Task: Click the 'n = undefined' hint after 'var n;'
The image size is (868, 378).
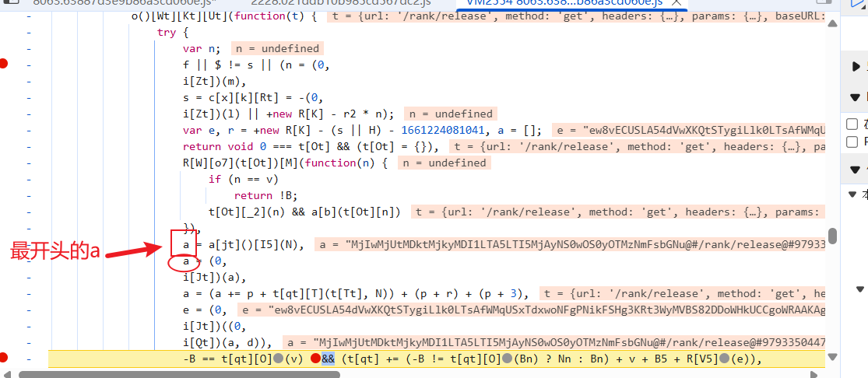Action: pos(278,49)
